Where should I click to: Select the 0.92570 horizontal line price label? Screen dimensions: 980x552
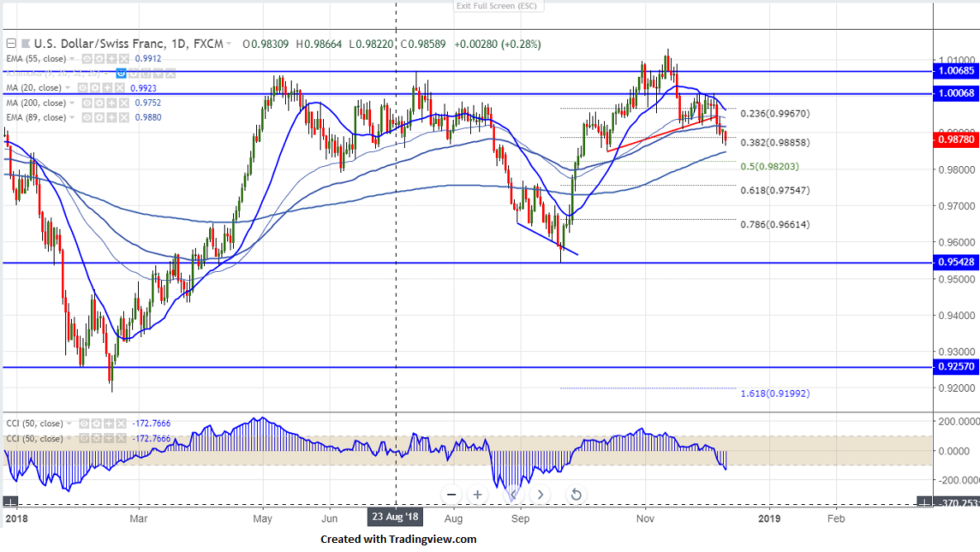pyautogui.click(x=956, y=367)
